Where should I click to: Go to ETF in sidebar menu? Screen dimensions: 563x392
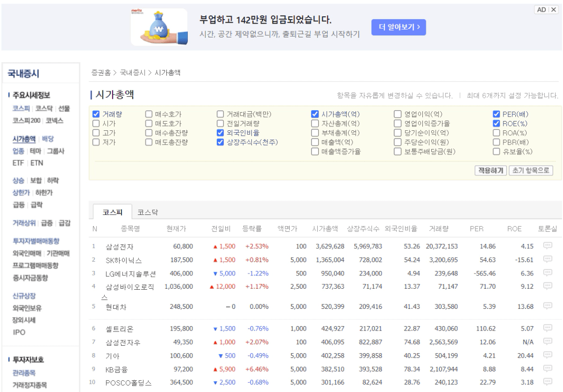coord(19,162)
